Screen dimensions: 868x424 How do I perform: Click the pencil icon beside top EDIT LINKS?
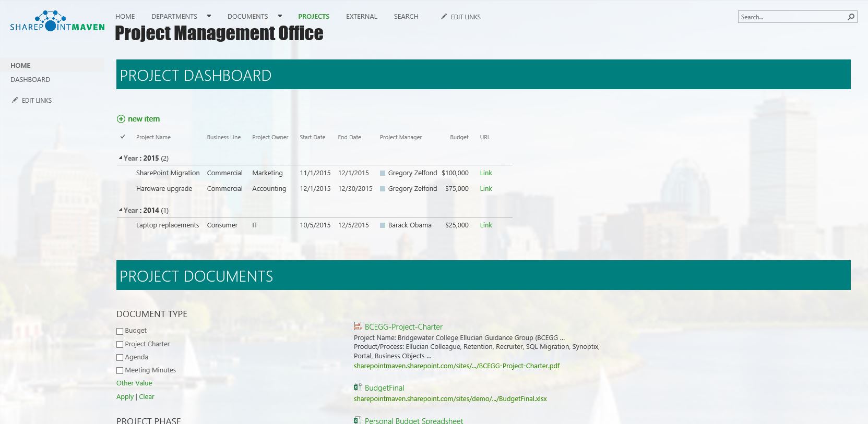coord(444,17)
